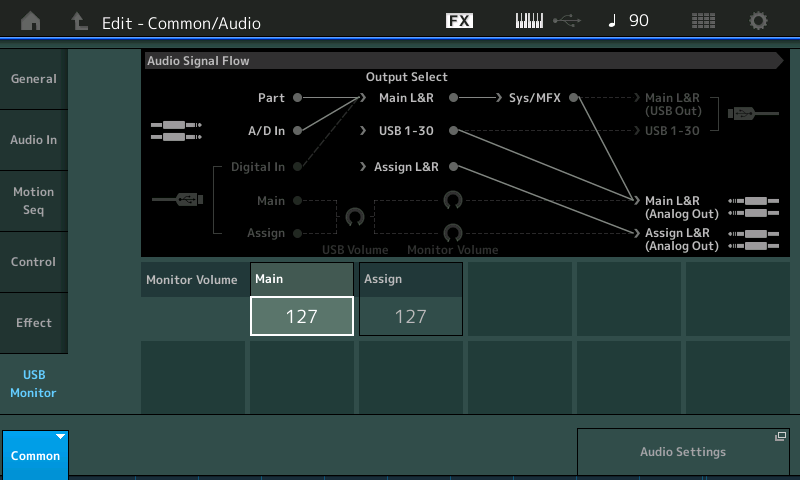Switch to the Audio In tab

click(x=34, y=140)
